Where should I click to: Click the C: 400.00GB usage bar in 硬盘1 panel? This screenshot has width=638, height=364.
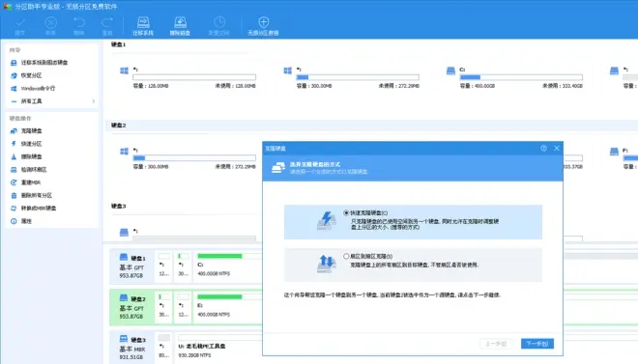[521, 77]
